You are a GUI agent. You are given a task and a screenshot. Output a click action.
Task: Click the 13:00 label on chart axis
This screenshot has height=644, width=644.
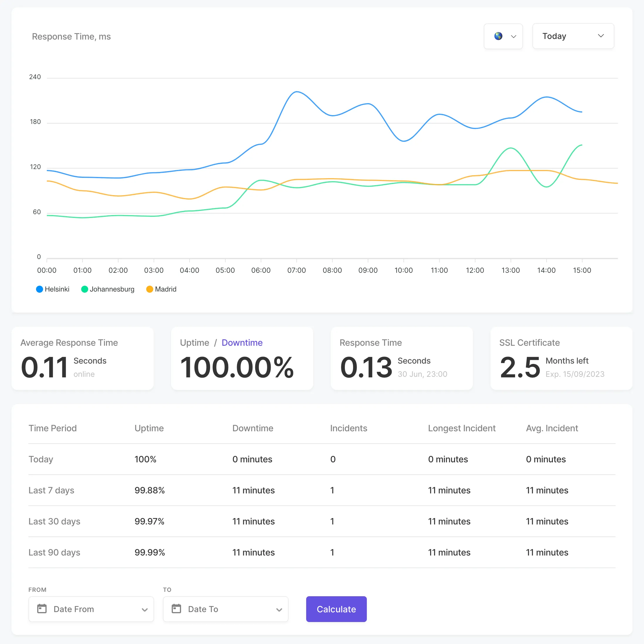[510, 270]
